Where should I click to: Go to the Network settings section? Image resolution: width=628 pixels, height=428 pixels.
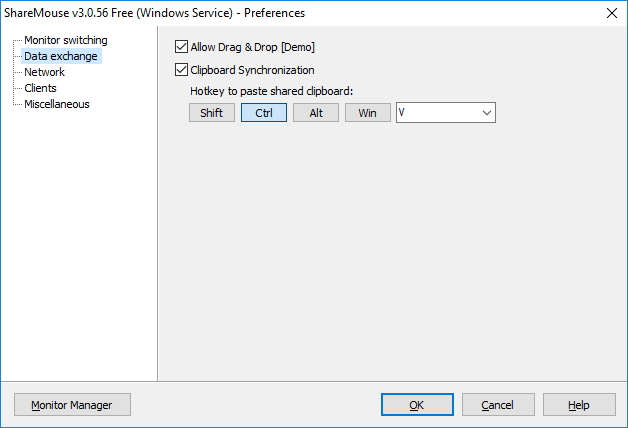point(44,72)
